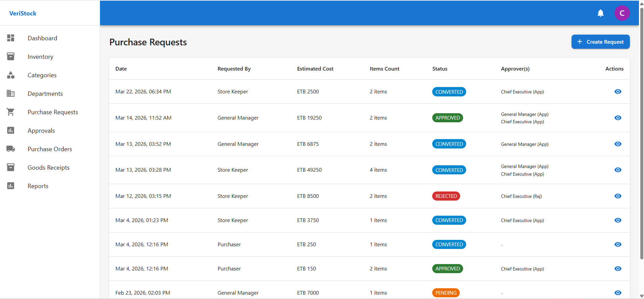View the Mar 22, 2026 request details
Image resolution: width=644 pixels, height=299 pixels.
point(617,92)
